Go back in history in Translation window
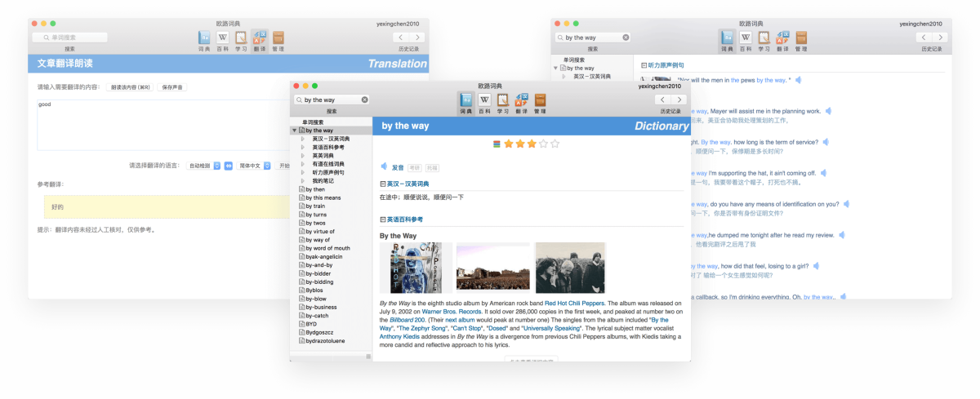Image resolution: width=980 pixels, height=399 pixels. click(401, 38)
